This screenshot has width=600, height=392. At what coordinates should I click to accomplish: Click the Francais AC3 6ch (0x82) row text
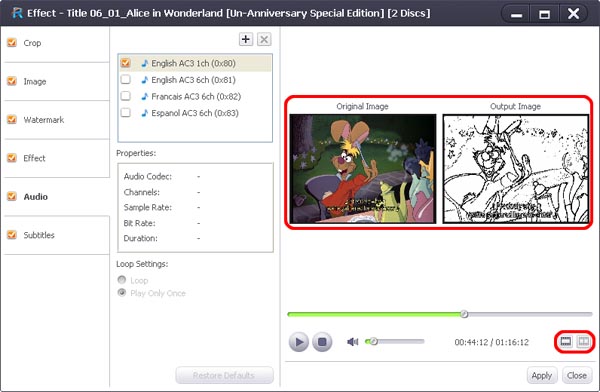196,96
